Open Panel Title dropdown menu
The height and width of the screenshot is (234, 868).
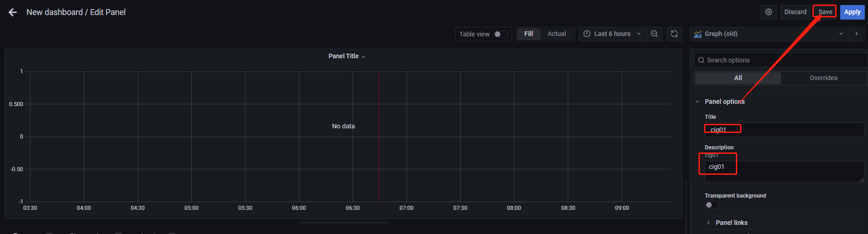click(x=347, y=56)
